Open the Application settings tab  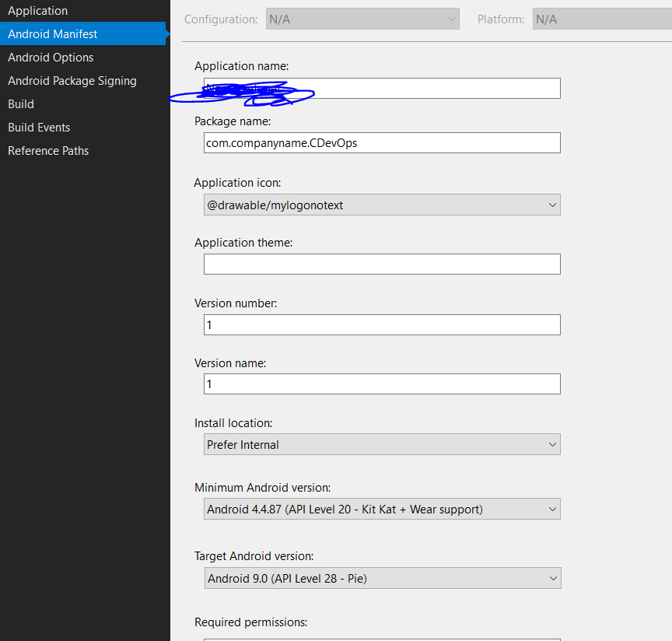click(37, 11)
